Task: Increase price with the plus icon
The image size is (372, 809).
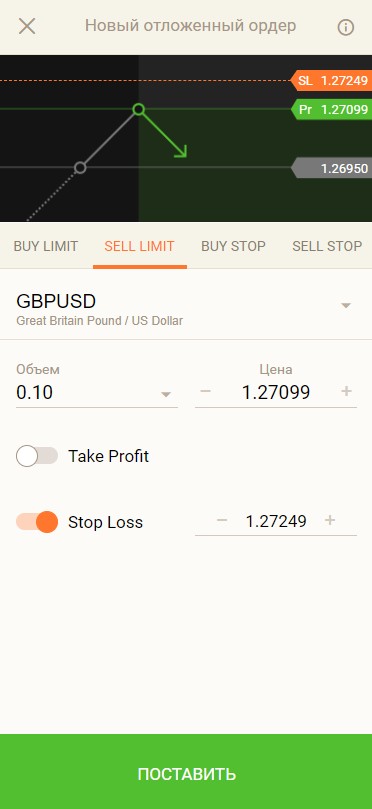Action: [346, 392]
